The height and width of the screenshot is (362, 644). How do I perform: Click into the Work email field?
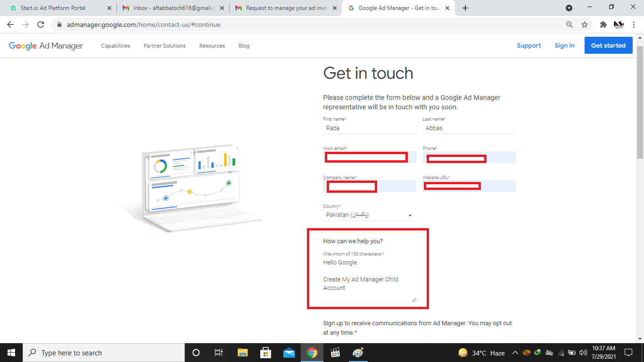point(370,157)
